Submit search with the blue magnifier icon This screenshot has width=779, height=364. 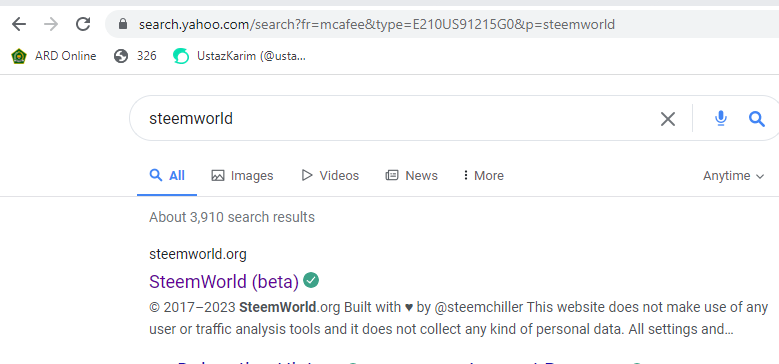pyautogui.click(x=757, y=119)
